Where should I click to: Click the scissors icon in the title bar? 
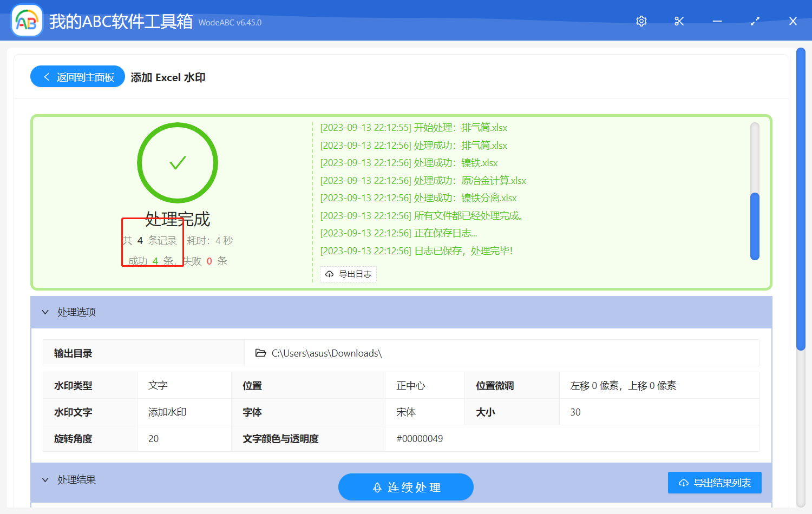(x=679, y=21)
